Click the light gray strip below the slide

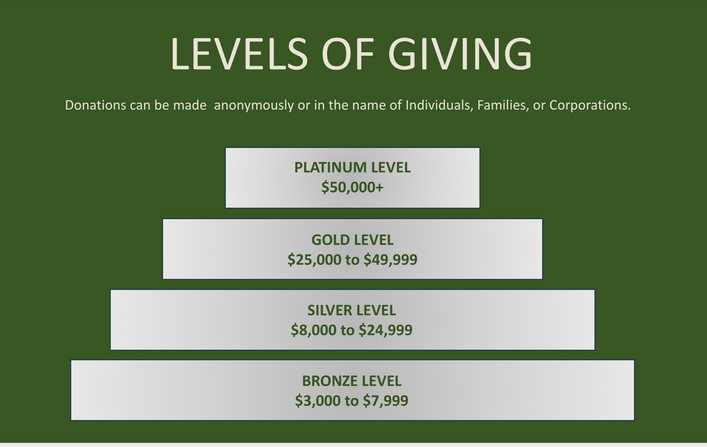pyautogui.click(x=354, y=445)
